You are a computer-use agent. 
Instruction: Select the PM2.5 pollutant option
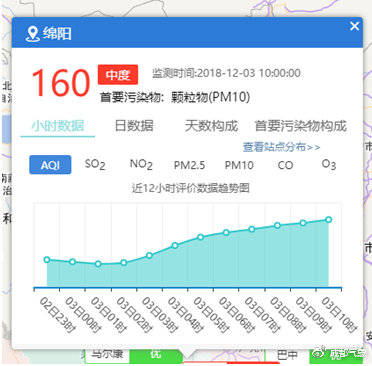click(x=189, y=165)
